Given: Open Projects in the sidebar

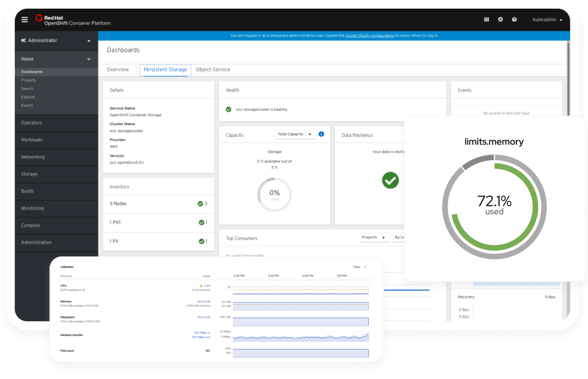Looking at the screenshot, I should pyautogui.click(x=29, y=80).
